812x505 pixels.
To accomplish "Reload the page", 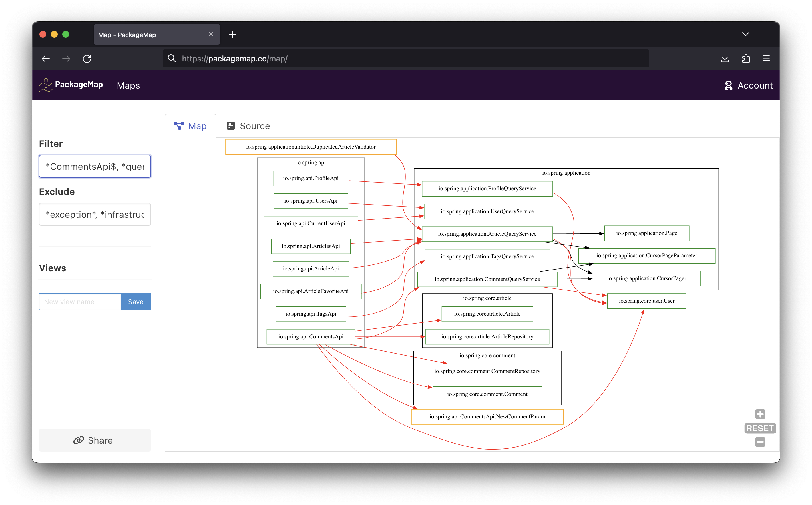I will (87, 59).
